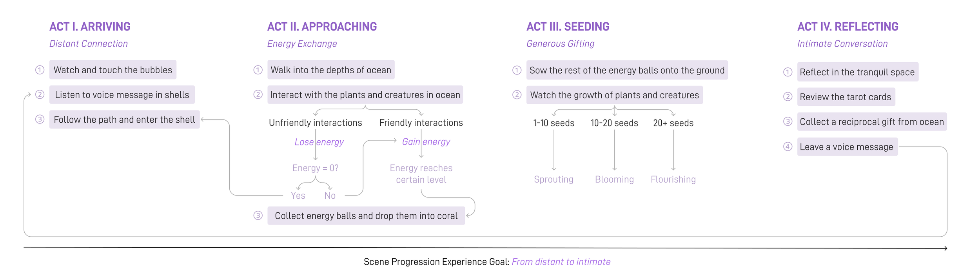Click the circled 4 beside Leave a voice message
Screen dimensions: 980x279
tap(788, 147)
